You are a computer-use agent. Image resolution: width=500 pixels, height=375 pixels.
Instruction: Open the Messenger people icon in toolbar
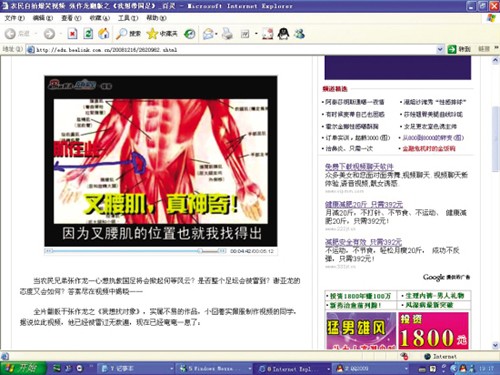click(299, 34)
